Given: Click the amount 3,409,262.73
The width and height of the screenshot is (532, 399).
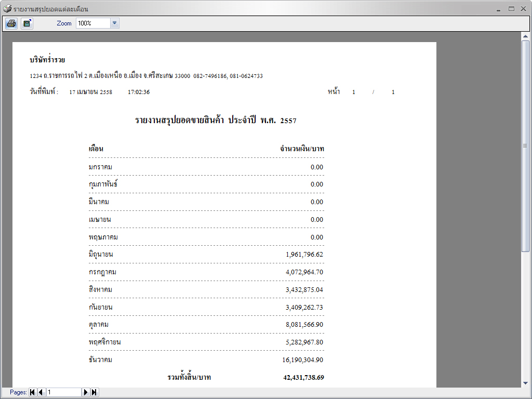Looking at the screenshot, I should tap(304, 308).
